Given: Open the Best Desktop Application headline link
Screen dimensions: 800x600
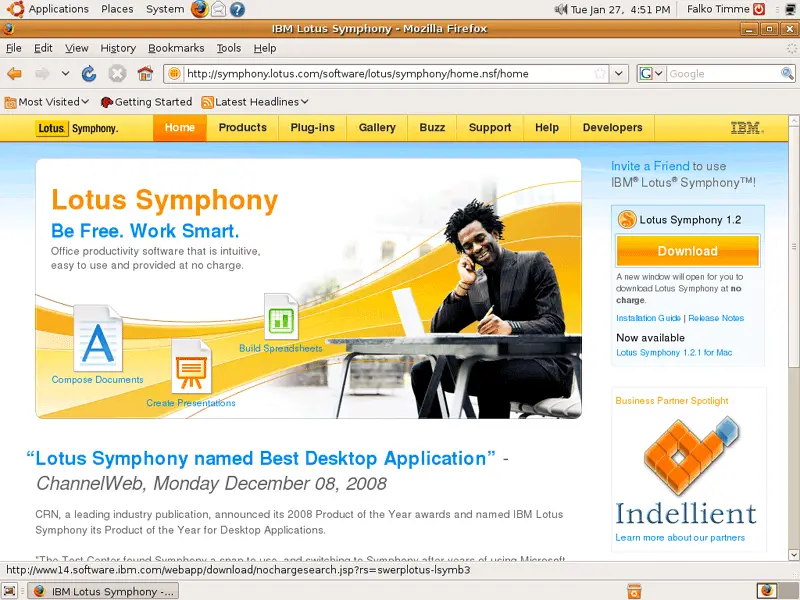Looking at the screenshot, I should [x=261, y=458].
